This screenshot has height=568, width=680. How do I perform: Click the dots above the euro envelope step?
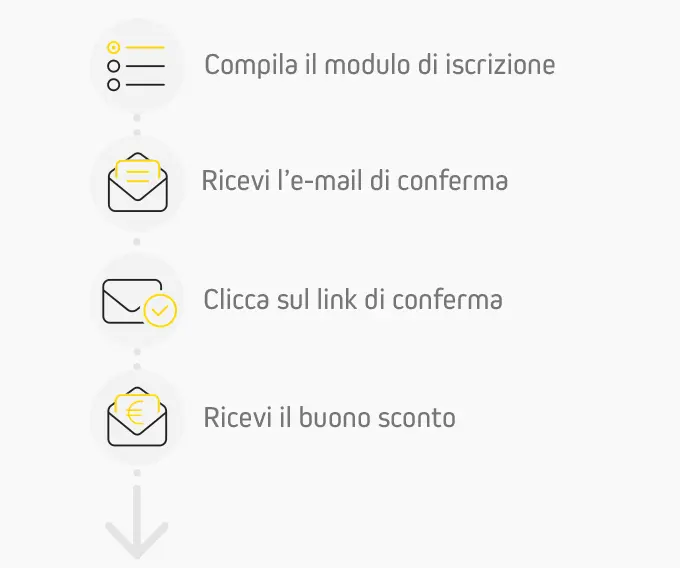tap(137, 359)
